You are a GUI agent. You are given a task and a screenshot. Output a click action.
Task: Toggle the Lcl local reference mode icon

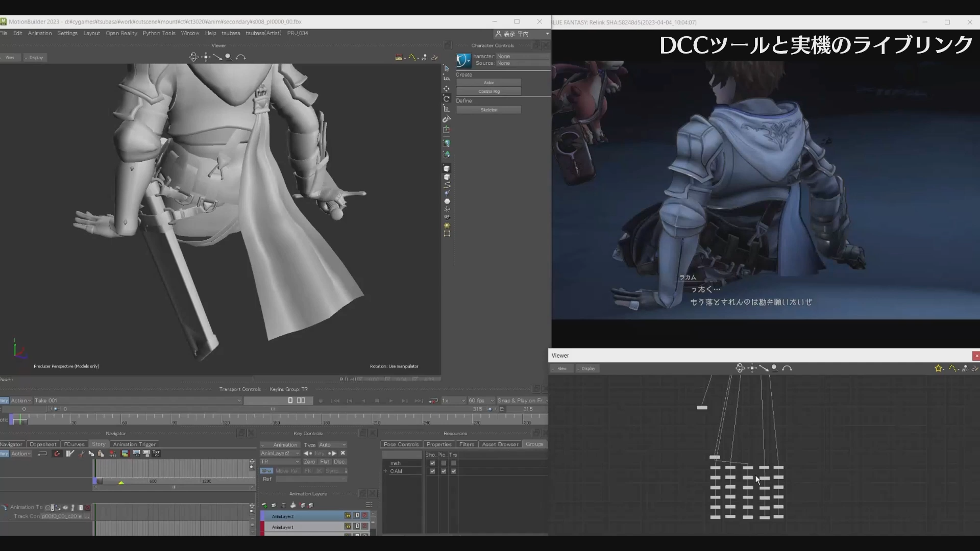click(447, 78)
